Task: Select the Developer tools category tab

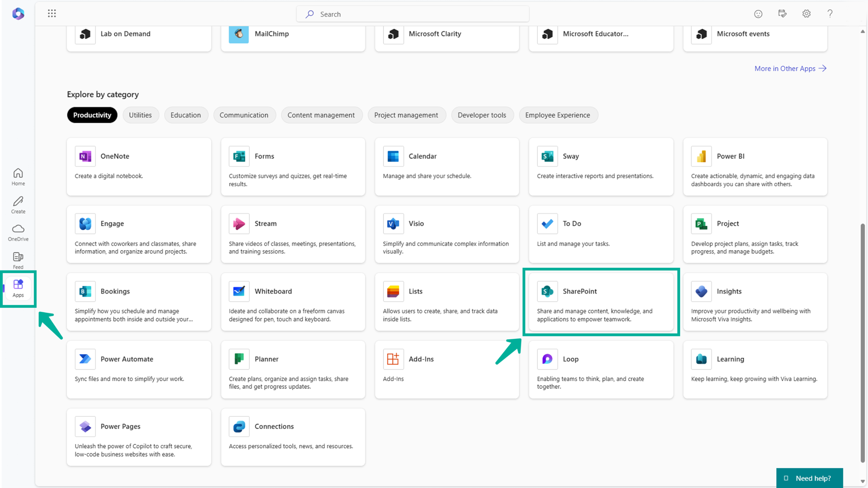Action: click(x=482, y=114)
